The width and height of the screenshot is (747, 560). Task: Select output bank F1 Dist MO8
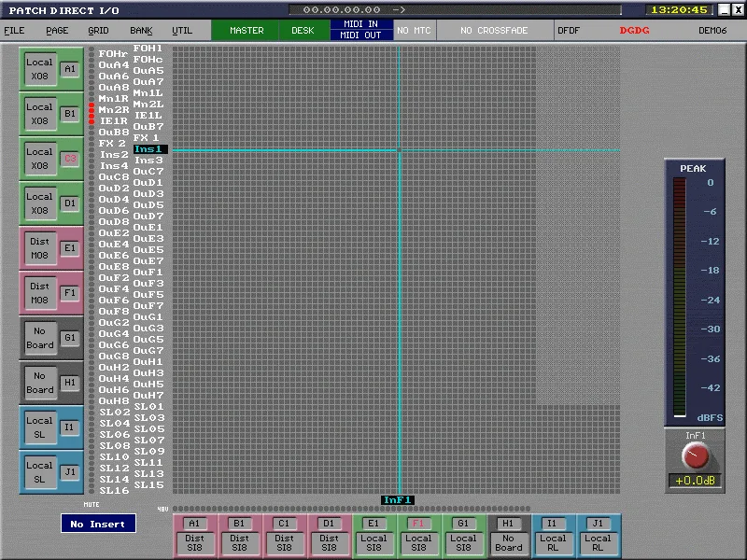(51, 293)
